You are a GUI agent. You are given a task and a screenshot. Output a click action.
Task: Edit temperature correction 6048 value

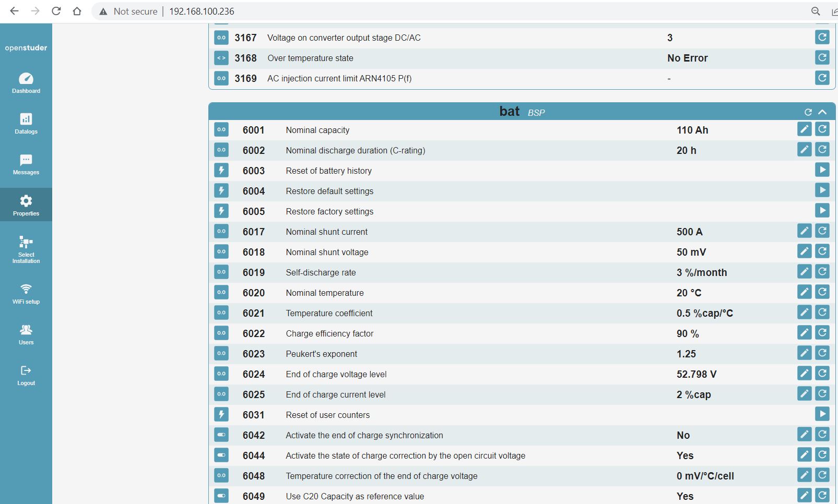pyautogui.click(x=805, y=475)
